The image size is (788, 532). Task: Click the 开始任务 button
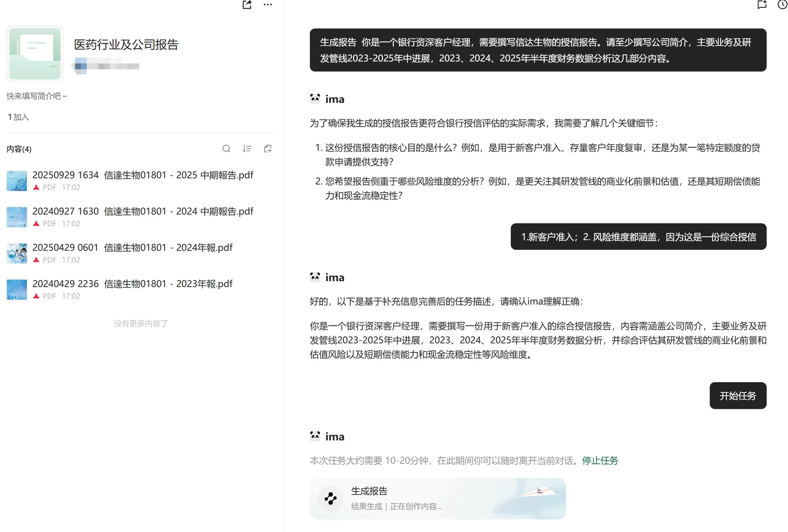pyautogui.click(x=737, y=396)
